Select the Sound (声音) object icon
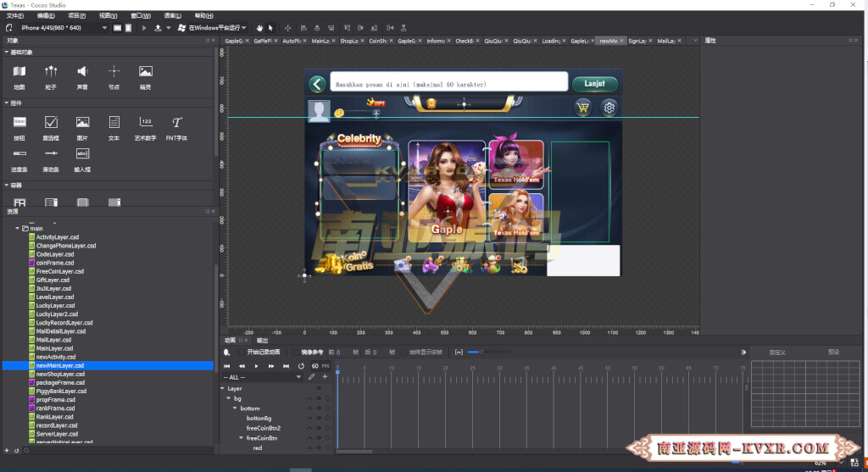 [82, 71]
